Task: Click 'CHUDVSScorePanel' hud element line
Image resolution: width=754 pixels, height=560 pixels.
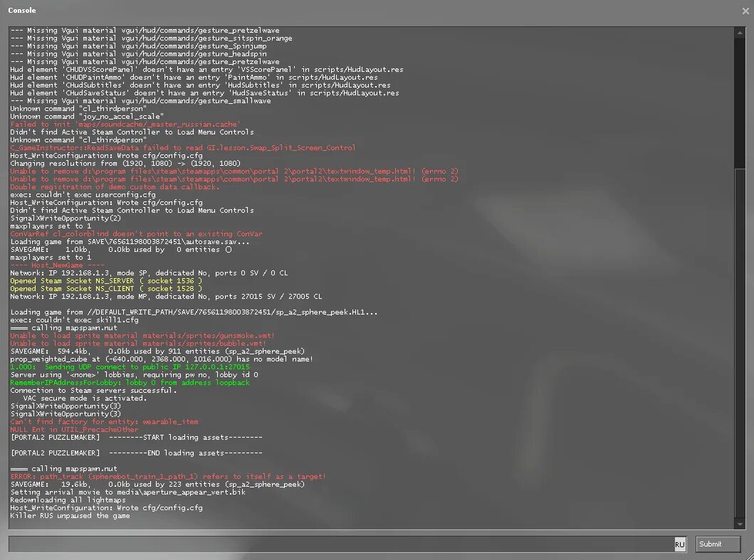Action: [206, 69]
